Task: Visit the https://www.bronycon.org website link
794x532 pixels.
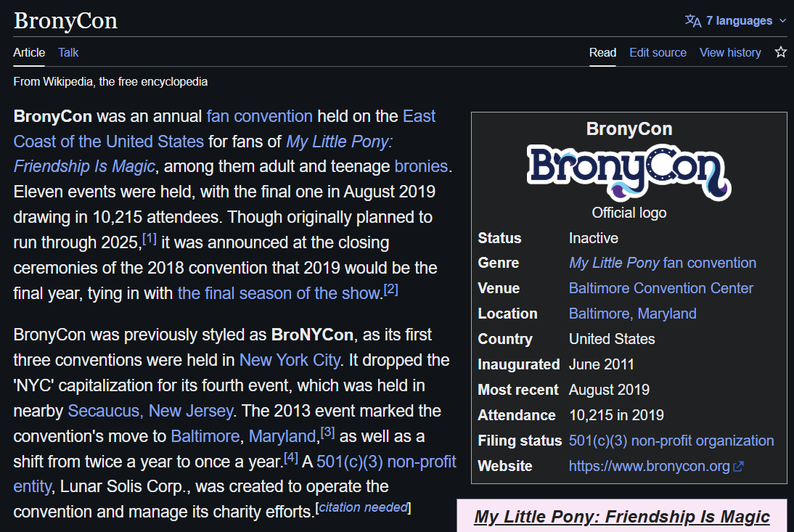Action: (x=649, y=466)
